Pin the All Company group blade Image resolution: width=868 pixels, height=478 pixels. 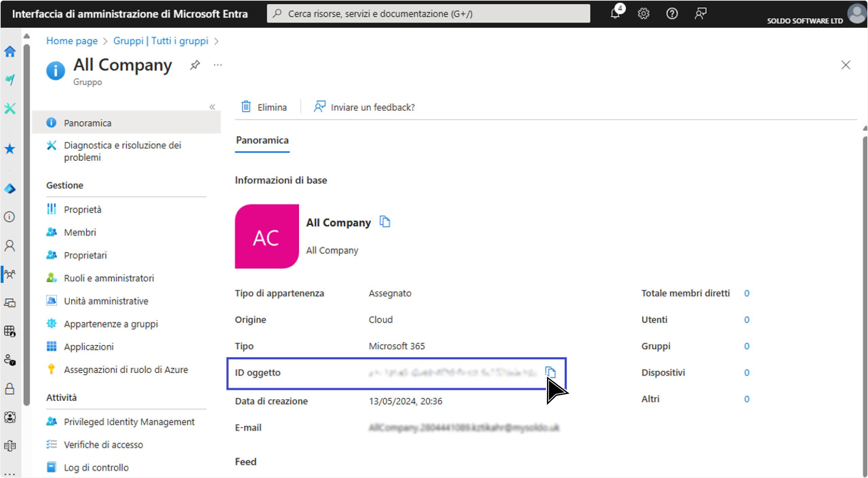(x=195, y=65)
